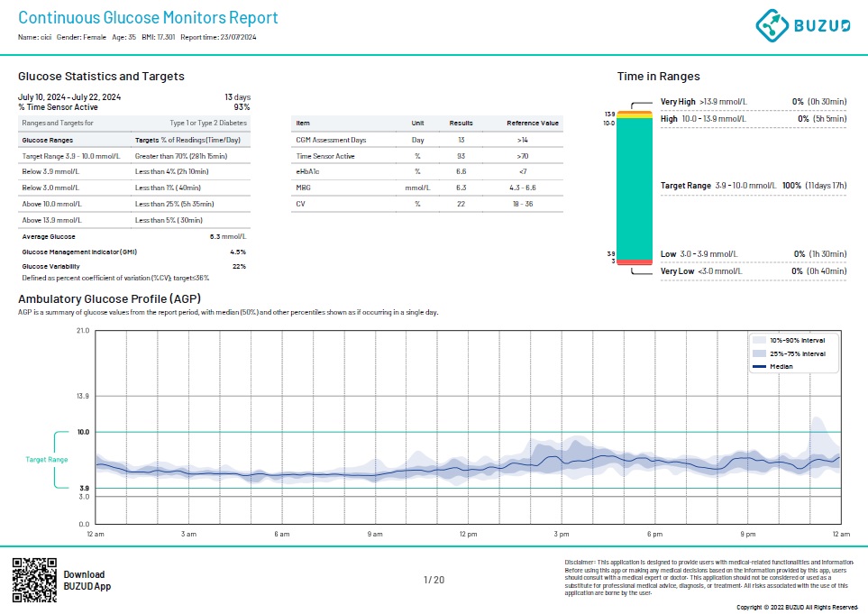This screenshot has height=614, width=868.
Task: Toggle the 10%-90% Interval legend entry
Action: tap(799, 341)
